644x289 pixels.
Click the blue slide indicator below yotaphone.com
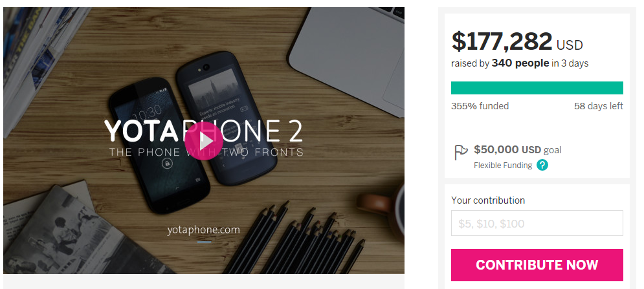point(204,242)
